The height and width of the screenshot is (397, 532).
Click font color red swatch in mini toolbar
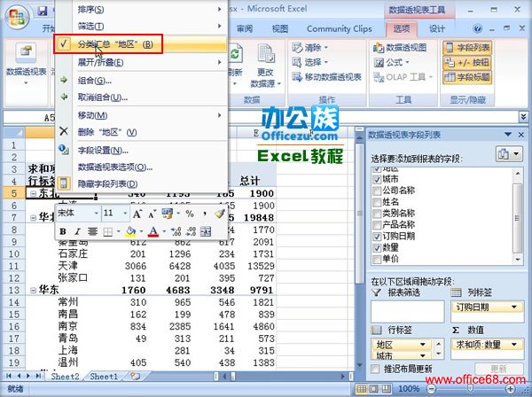pos(153,231)
